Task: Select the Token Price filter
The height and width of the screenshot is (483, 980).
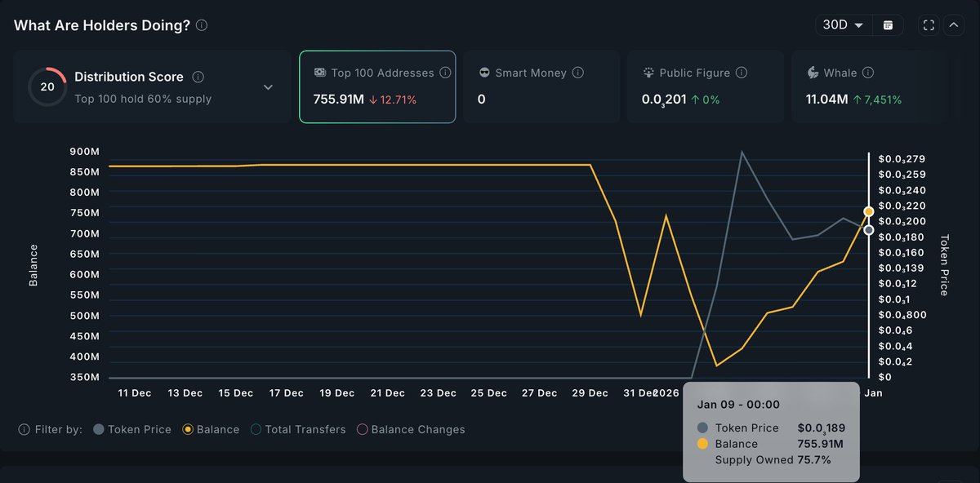Action: tap(97, 429)
